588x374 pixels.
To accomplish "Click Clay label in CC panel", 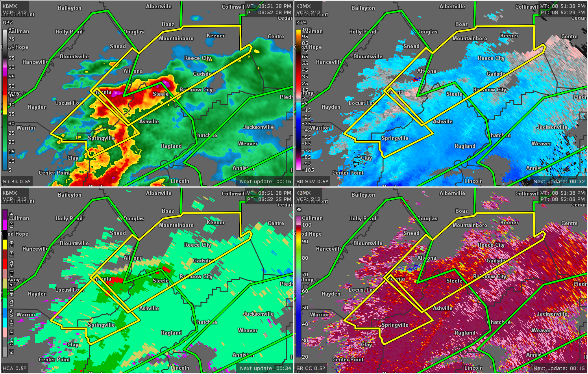I will point(366,344).
